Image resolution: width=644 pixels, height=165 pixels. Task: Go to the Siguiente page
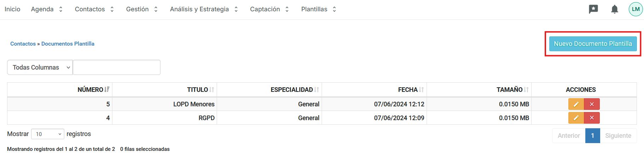618,136
